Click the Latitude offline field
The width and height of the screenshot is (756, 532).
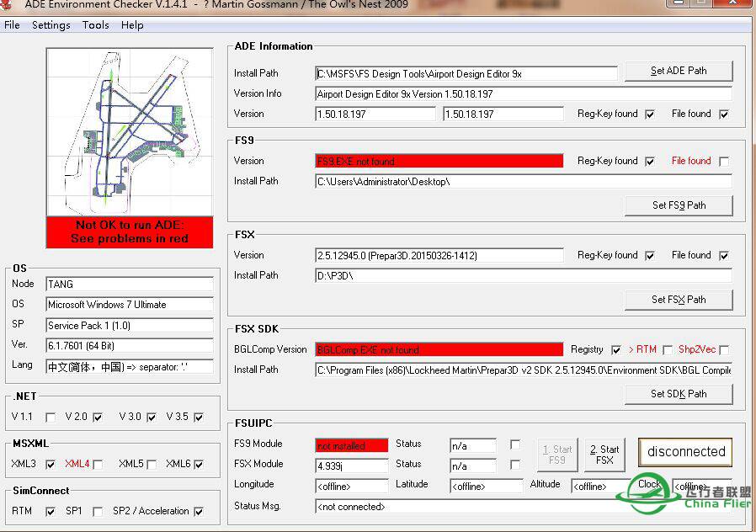point(487,487)
